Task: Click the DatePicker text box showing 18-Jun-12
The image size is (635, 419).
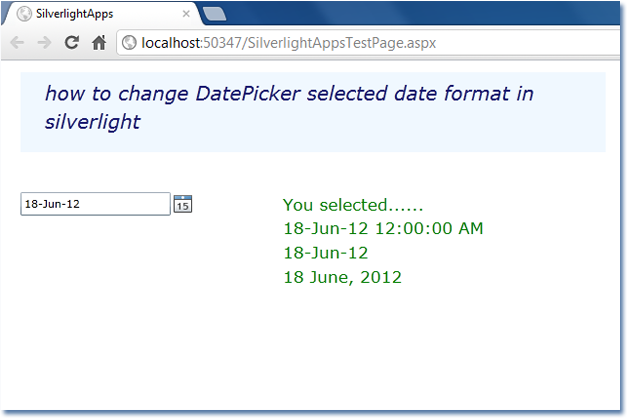Action: 96,204
